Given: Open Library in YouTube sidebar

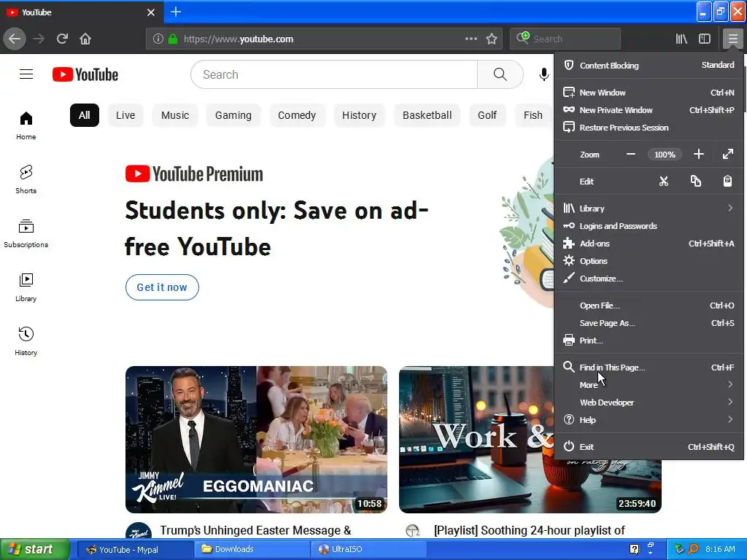Looking at the screenshot, I should click(26, 287).
